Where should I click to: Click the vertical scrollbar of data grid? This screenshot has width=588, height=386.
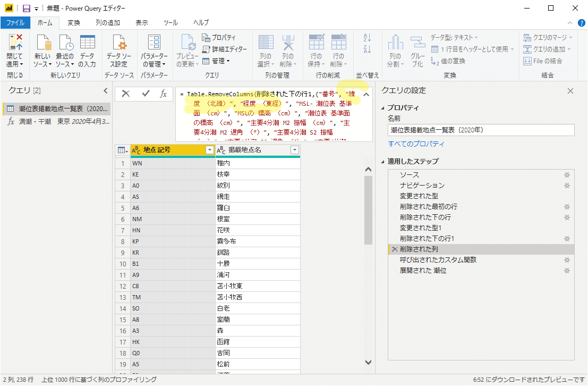(368, 210)
